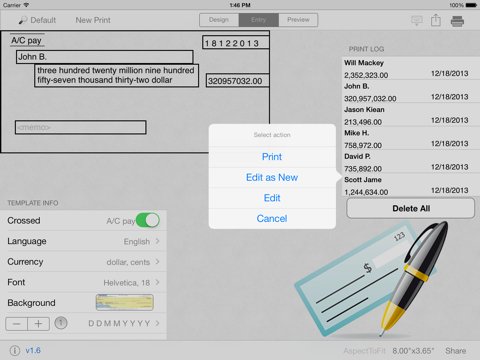The image size is (480, 360).
Task: Tap the comment bubble toolbar icon
Action: (x=417, y=21)
